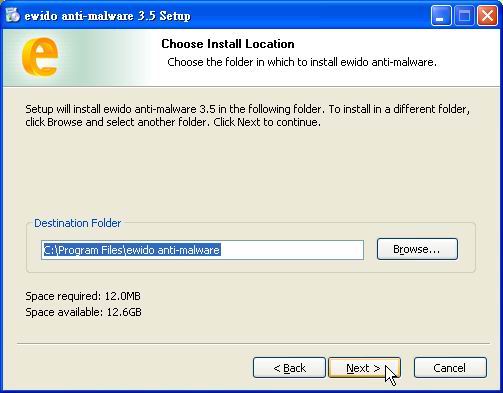Cancel the ewido setup
This screenshot has width=503, height=393.
click(450, 368)
